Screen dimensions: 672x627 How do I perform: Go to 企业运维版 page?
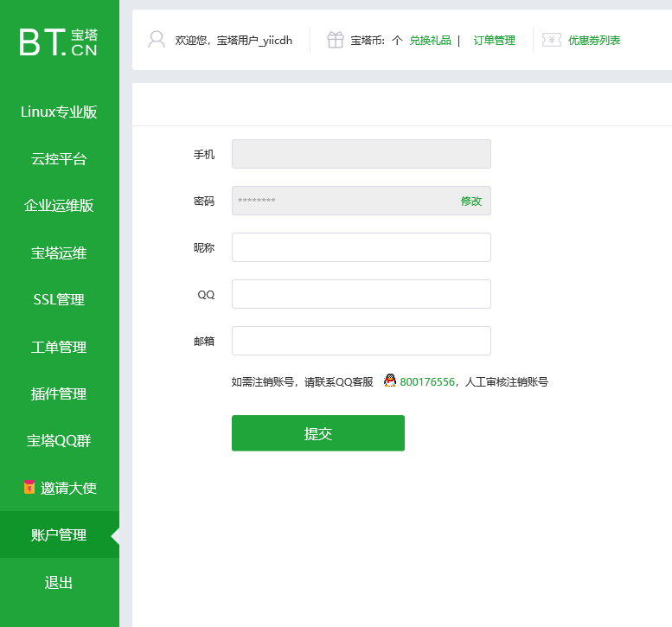point(59,206)
